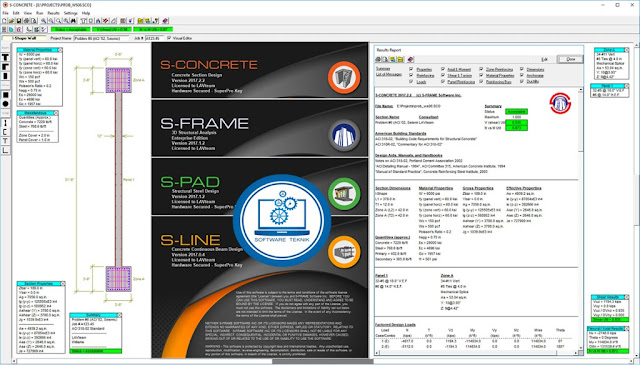640x365 pixels.
Task: Select the L-shape wall tool
Action: pos(5,150)
